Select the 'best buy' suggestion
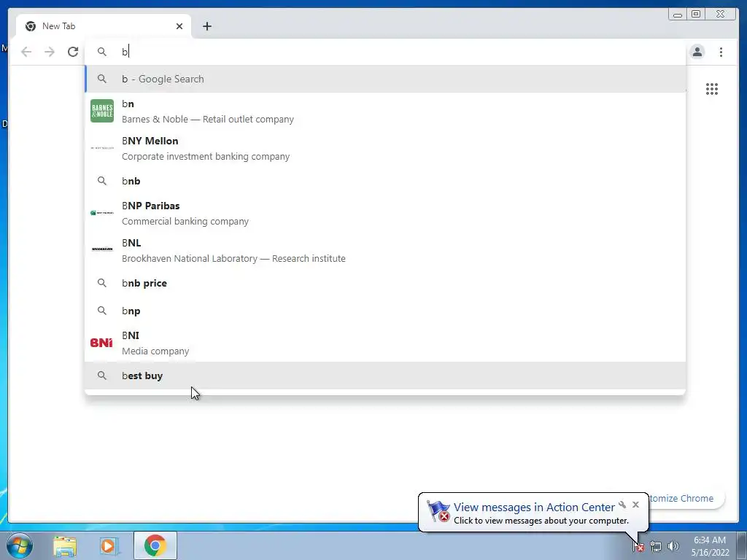This screenshot has width=747, height=560. point(385,376)
